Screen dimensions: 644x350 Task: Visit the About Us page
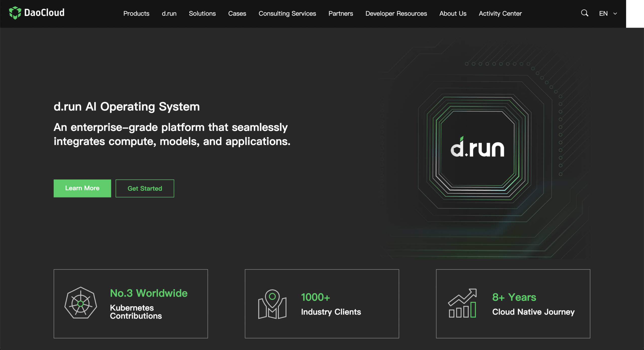[x=453, y=13]
